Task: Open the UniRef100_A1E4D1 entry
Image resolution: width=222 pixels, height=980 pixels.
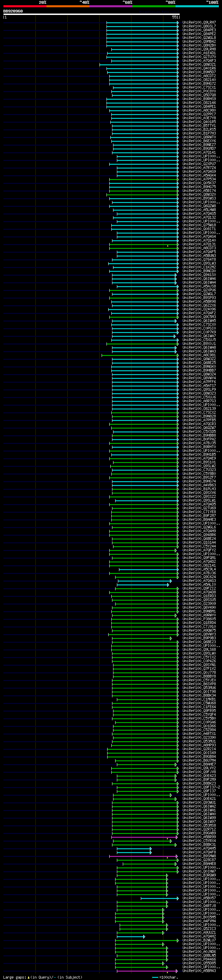Action: 199,53
